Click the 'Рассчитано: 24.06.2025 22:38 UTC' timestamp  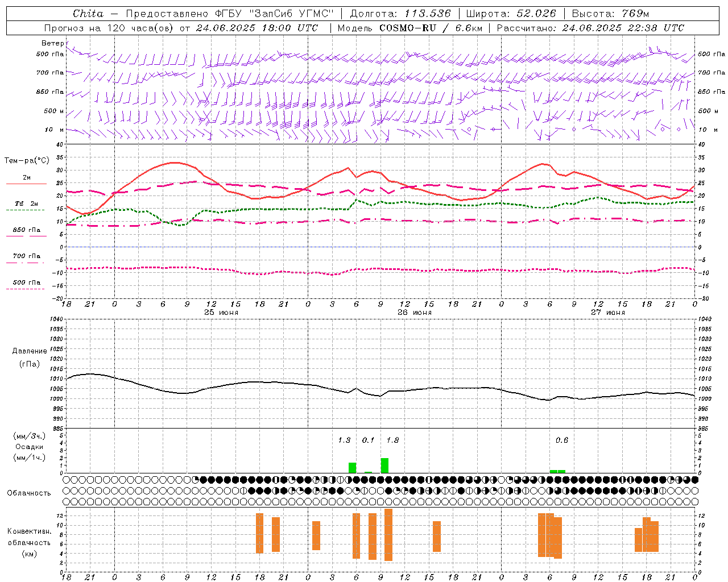pos(590,28)
